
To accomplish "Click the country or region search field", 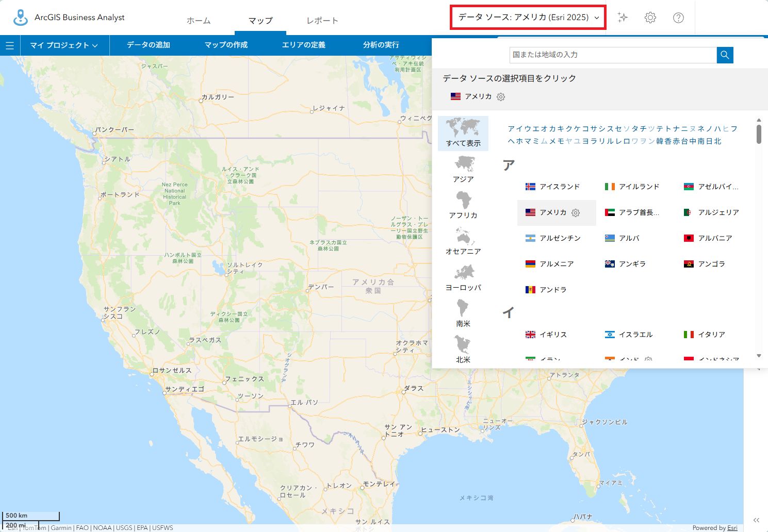I will [x=613, y=55].
